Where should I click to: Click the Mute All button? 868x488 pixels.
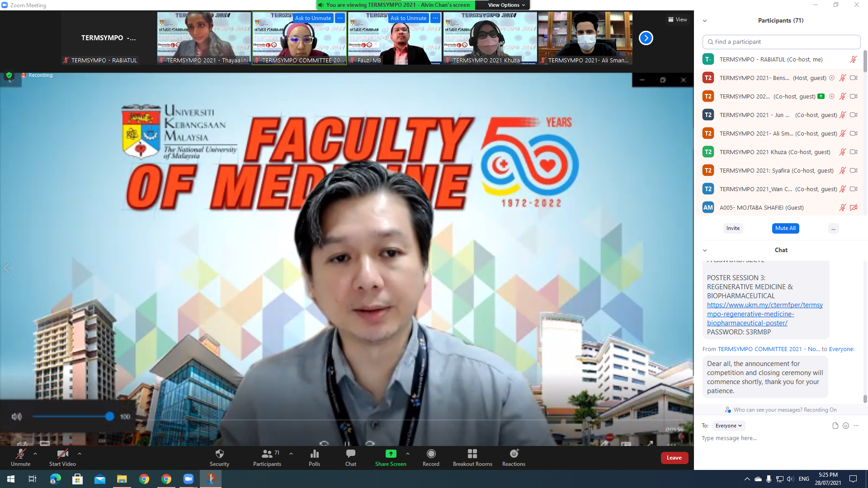point(785,228)
